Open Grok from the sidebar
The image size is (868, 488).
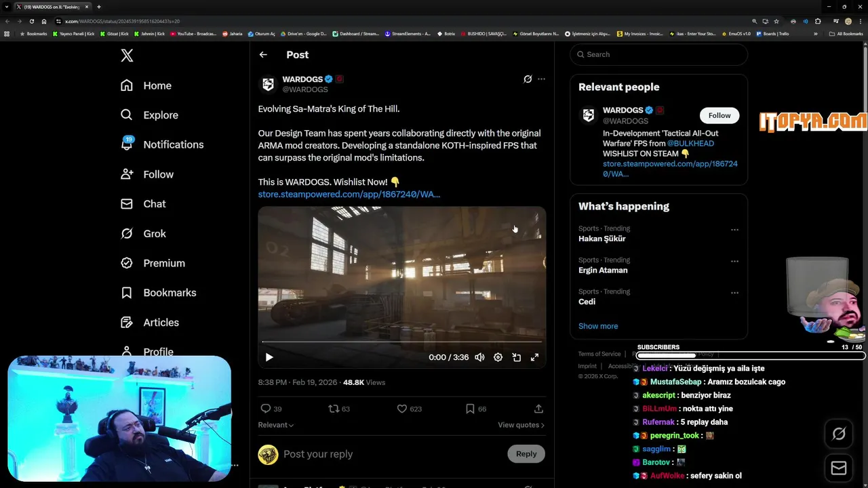pos(143,234)
